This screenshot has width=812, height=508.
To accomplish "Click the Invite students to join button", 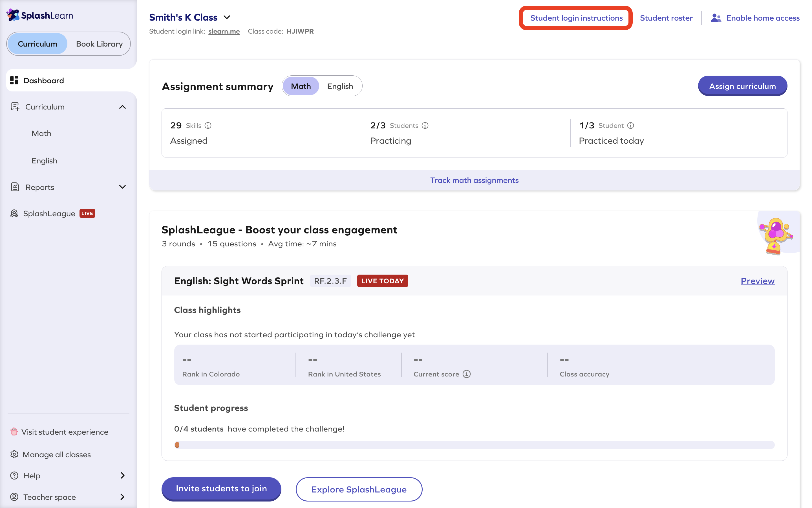I will pos(221,489).
